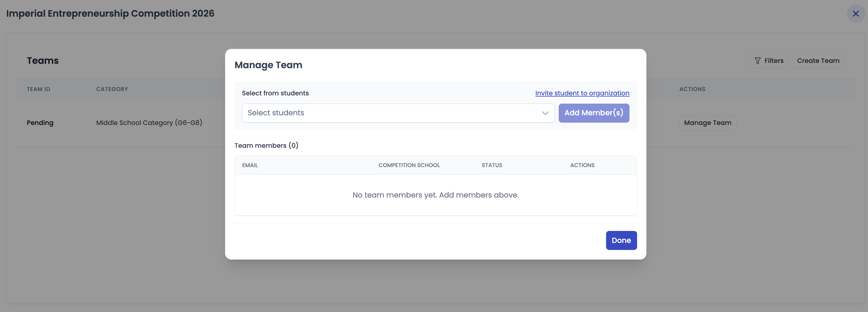Click the Pending team ID cell
This screenshot has height=312, width=868.
pyautogui.click(x=40, y=123)
